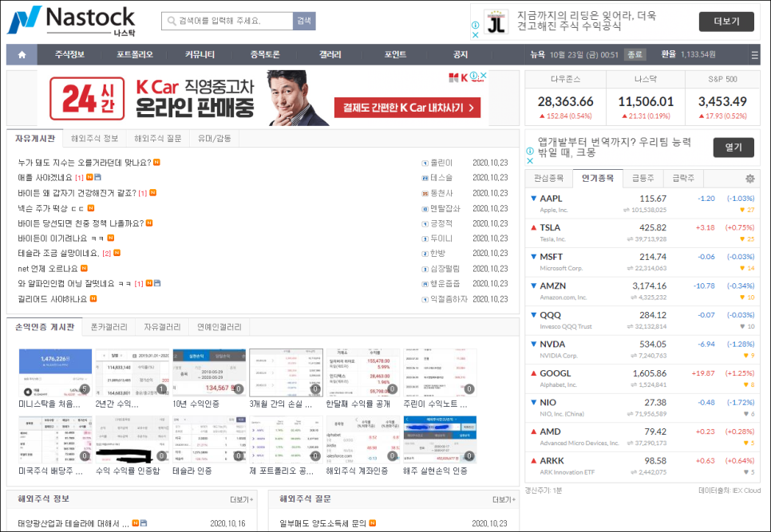
Task: Open post 바이든 왜 갑자기 건강해진거 같죠?
Action: click(77, 193)
